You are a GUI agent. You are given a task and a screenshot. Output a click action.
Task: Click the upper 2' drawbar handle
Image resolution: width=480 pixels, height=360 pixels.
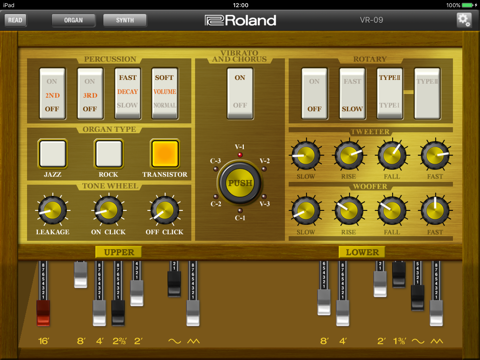[137, 293]
